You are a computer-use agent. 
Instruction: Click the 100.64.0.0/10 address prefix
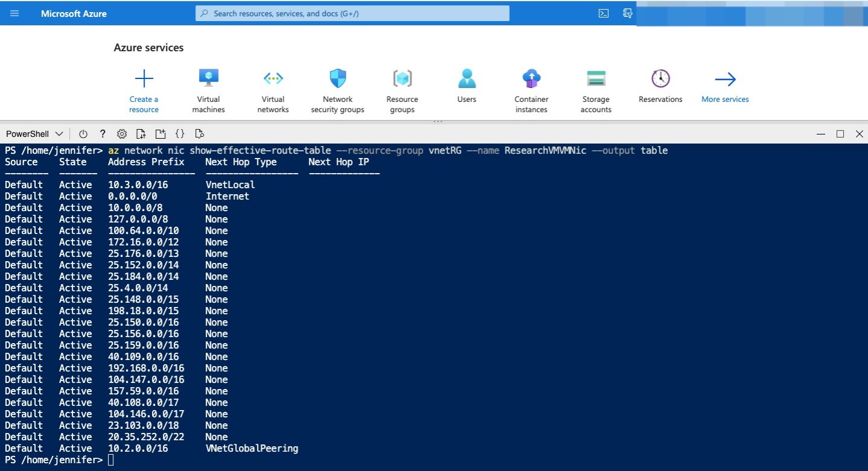[144, 230]
